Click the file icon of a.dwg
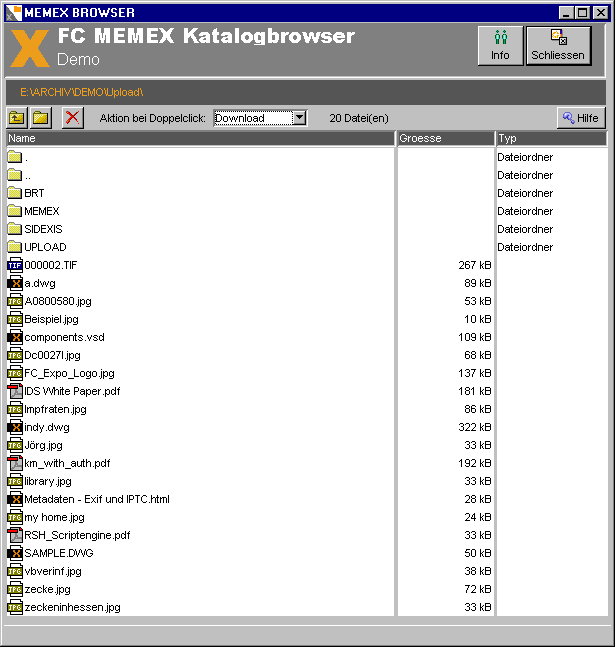615x647 pixels. (x=15, y=283)
